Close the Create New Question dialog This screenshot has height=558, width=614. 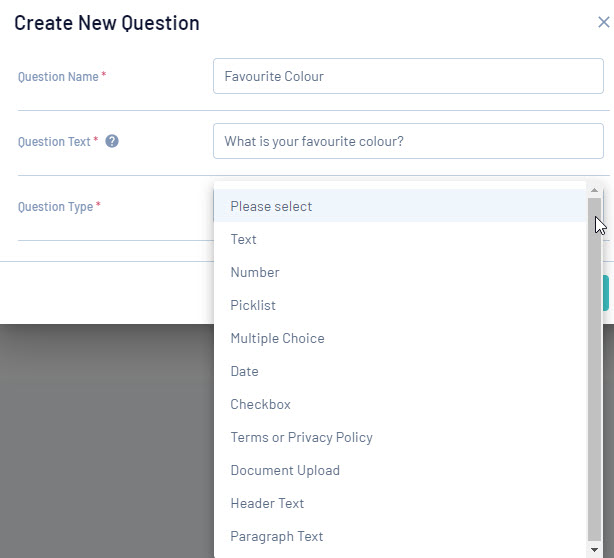(x=602, y=21)
